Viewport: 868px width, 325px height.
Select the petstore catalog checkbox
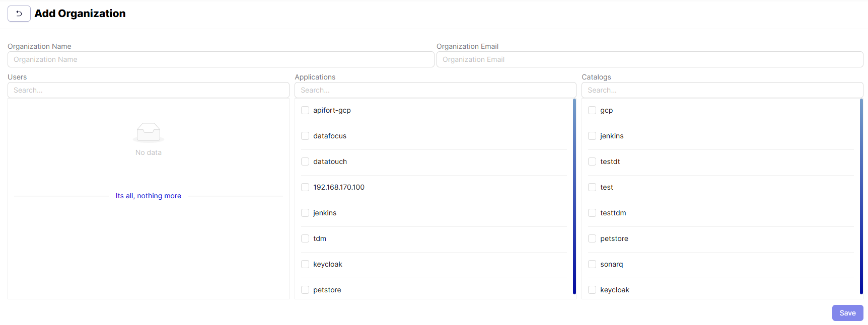(x=592, y=238)
